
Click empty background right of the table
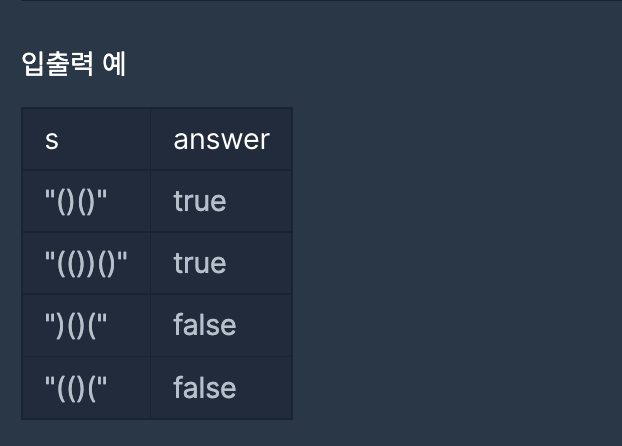[x=456, y=262]
